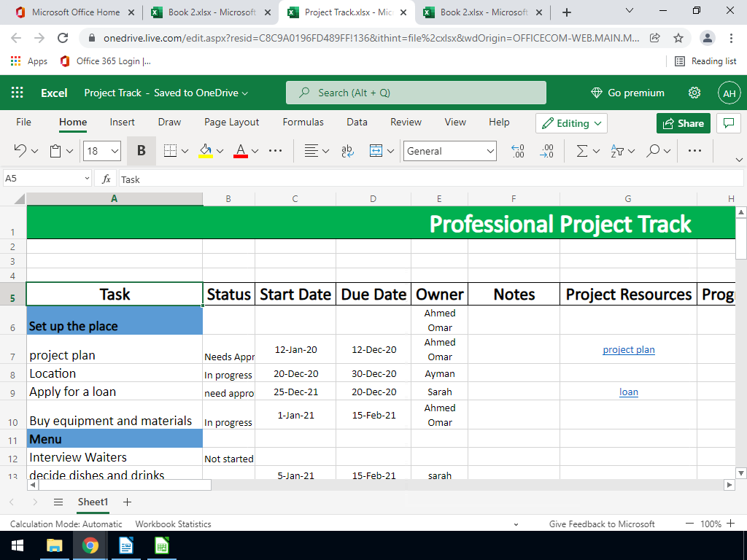Click the Borders icon
The image size is (747, 560).
point(170,151)
